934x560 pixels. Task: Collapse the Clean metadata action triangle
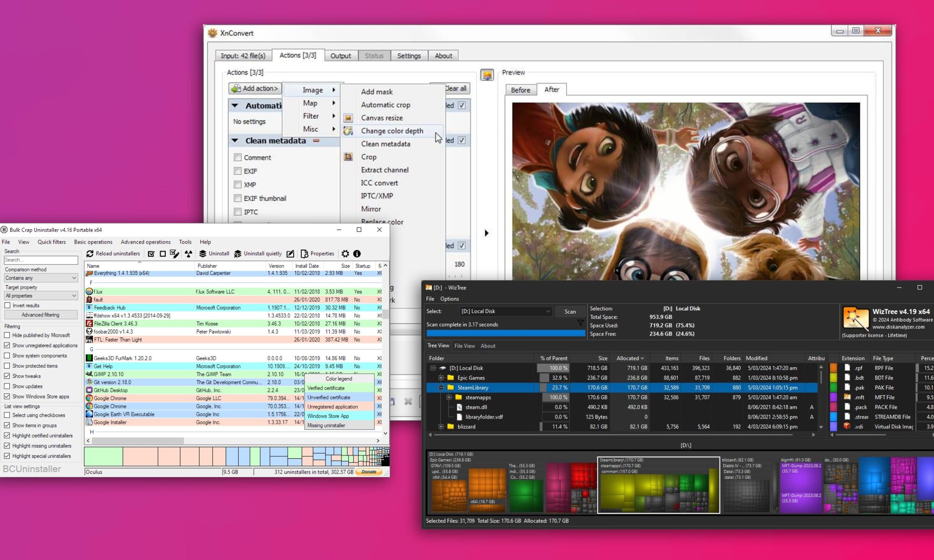pyautogui.click(x=235, y=140)
